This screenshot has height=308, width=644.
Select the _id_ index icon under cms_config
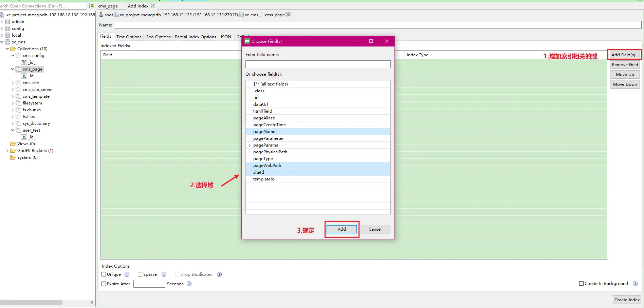pos(24,62)
